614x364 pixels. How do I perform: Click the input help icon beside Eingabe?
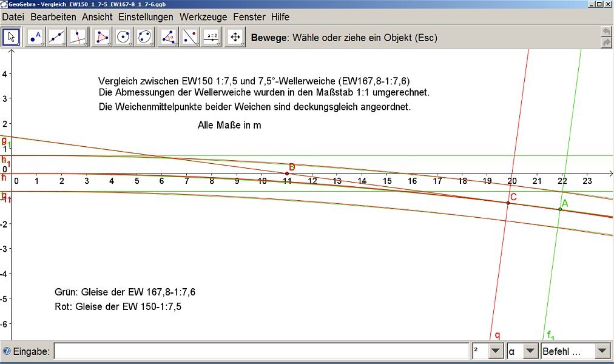click(x=7, y=351)
